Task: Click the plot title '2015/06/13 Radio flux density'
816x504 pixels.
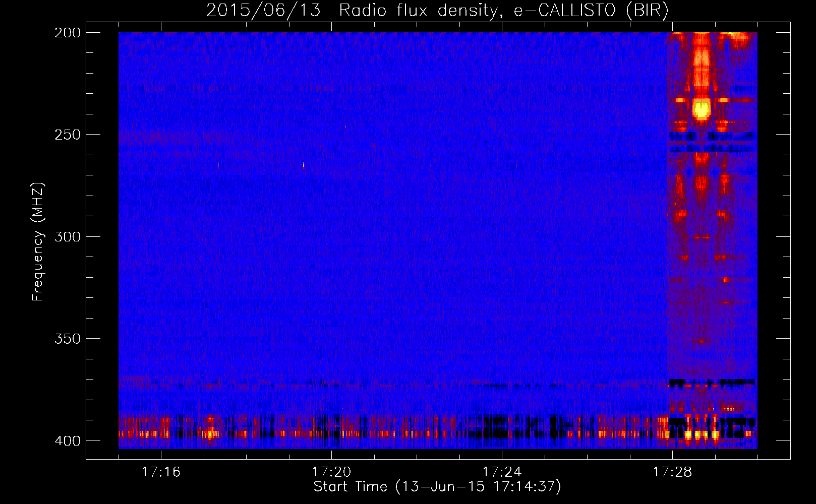Action: [437, 10]
